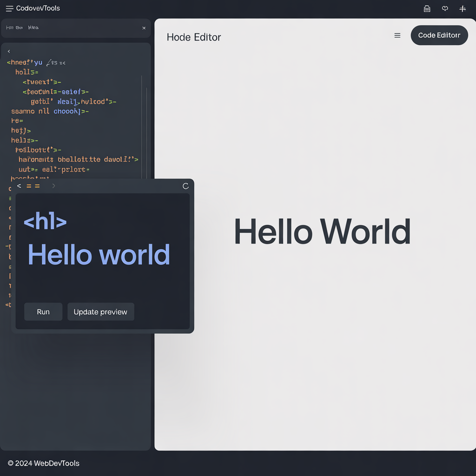Toggle the h1 tag highlight in preview
Screen dimensions: 476x476
pyautogui.click(x=45, y=222)
